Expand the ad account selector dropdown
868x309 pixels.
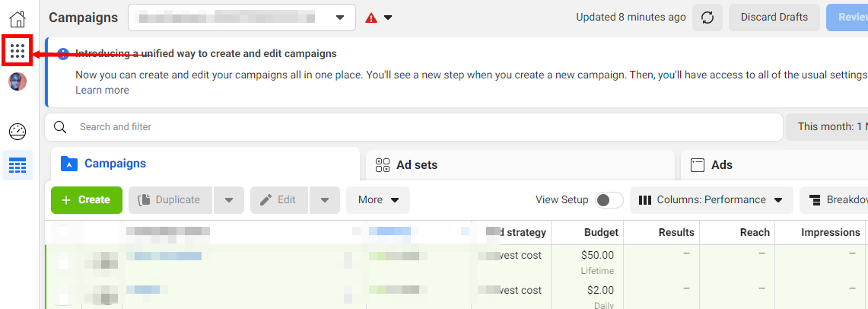(x=340, y=18)
